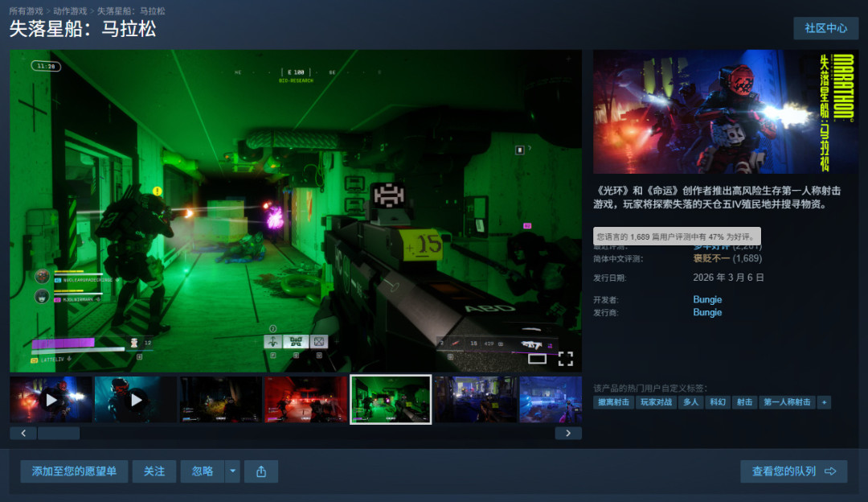This screenshot has width=868, height=502.
Task: Click the 失落星船：马拉松 breadcrumb link
Action: [131, 11]
